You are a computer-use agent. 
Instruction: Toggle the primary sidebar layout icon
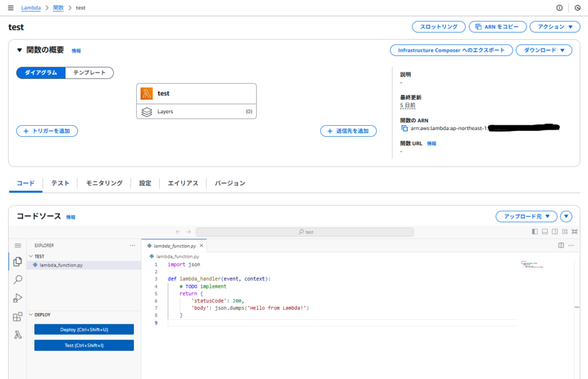click(x=535, y=232)
